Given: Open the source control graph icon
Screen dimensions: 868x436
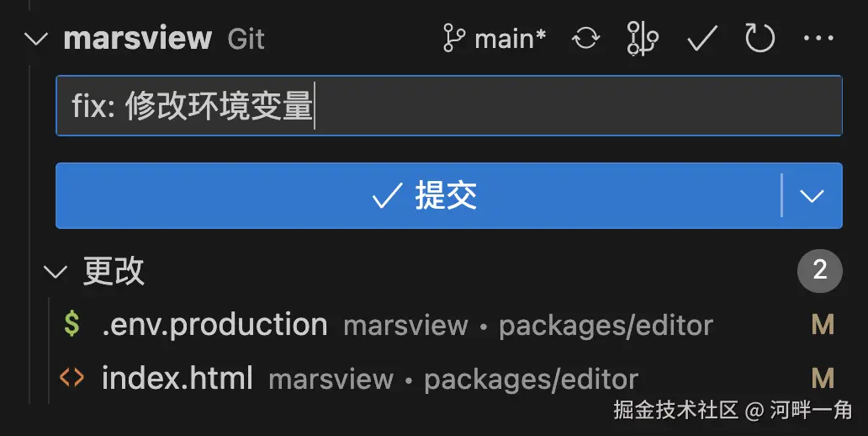Looking at the screenshot, I should (643, 39).
